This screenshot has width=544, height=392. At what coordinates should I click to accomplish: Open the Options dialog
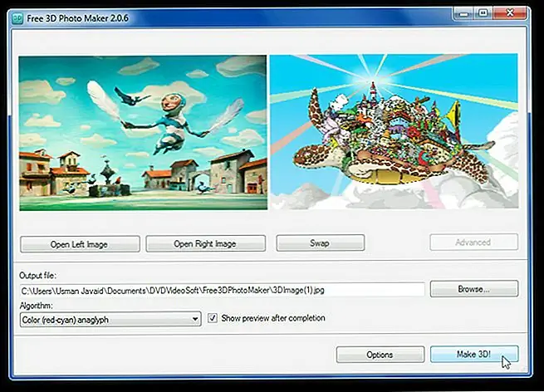coord(380,355)
